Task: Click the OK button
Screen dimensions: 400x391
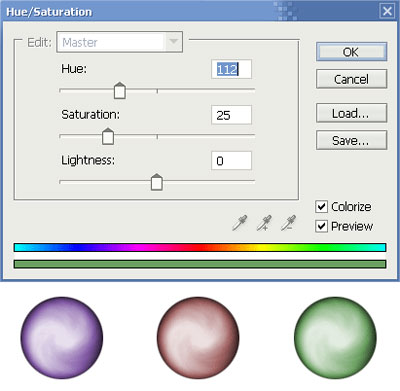Action: click(x=351, y=52)
